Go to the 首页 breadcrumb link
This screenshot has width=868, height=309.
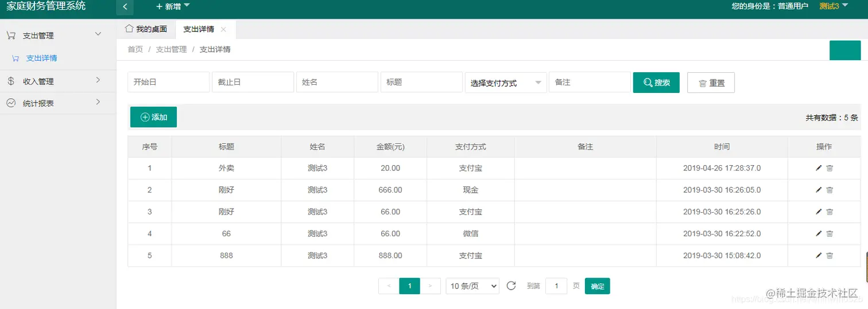(135, 49)
